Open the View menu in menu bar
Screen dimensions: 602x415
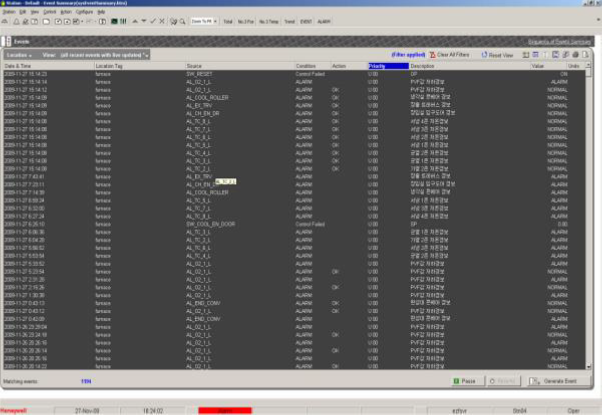(x=35, y=12)
